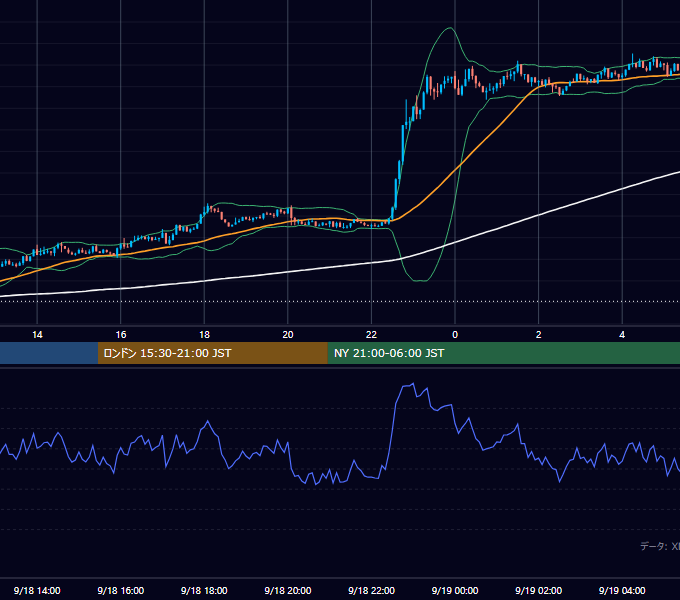Click the upper Bollinger band peak before midnight
The height and width of the screenshot is (600, 680).
click(450, 29)
